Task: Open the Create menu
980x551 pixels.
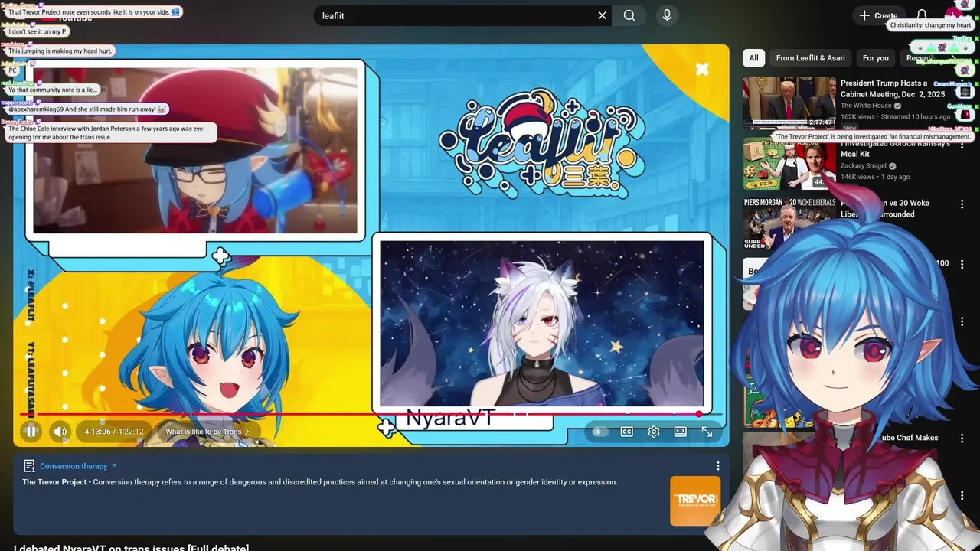Action: click(x=878, y=15)
